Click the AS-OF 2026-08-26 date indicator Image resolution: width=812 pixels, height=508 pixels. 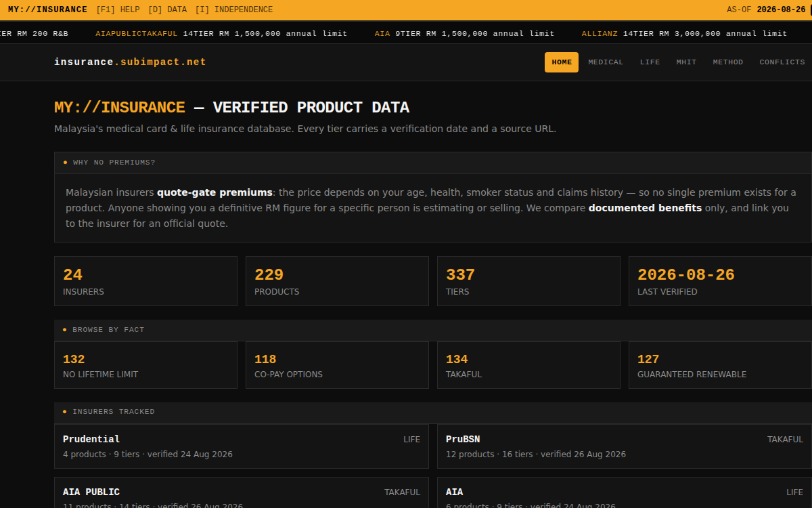pyautogui.click(x=766, y=9)
